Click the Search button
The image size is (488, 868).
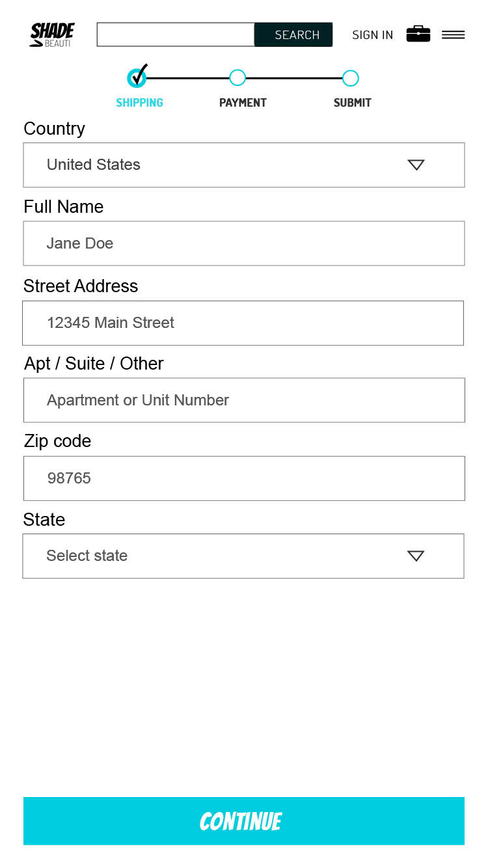point(293,34)
